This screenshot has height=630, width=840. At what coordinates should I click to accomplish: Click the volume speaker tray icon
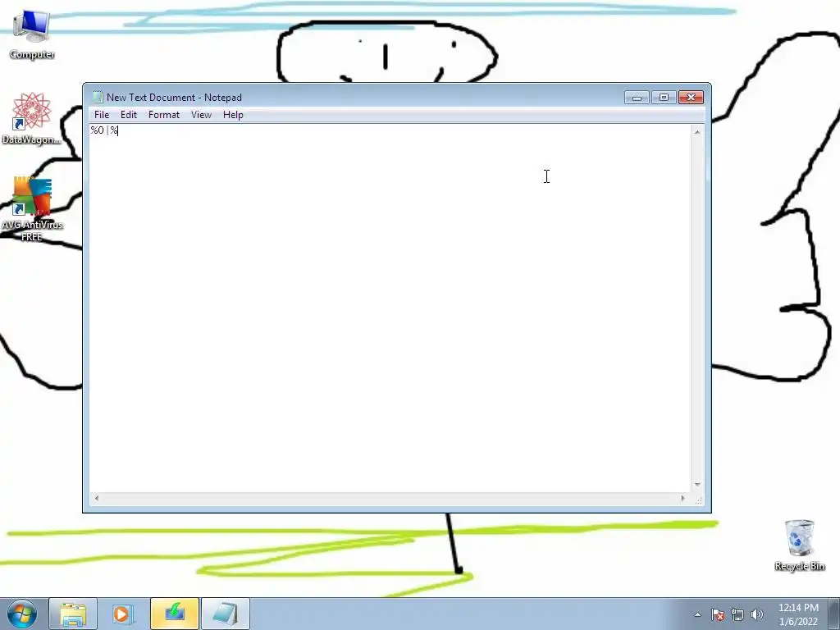(x=757, y=614)
